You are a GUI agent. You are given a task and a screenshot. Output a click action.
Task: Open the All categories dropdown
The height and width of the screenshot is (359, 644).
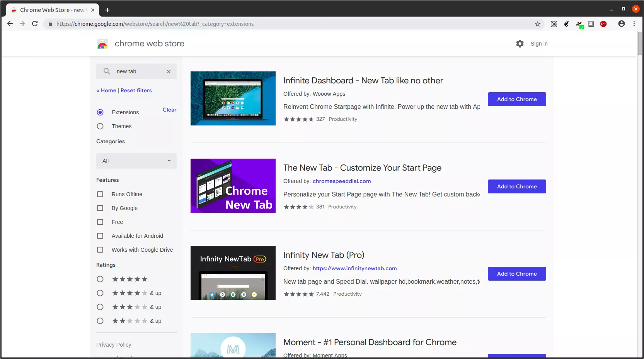136,161
